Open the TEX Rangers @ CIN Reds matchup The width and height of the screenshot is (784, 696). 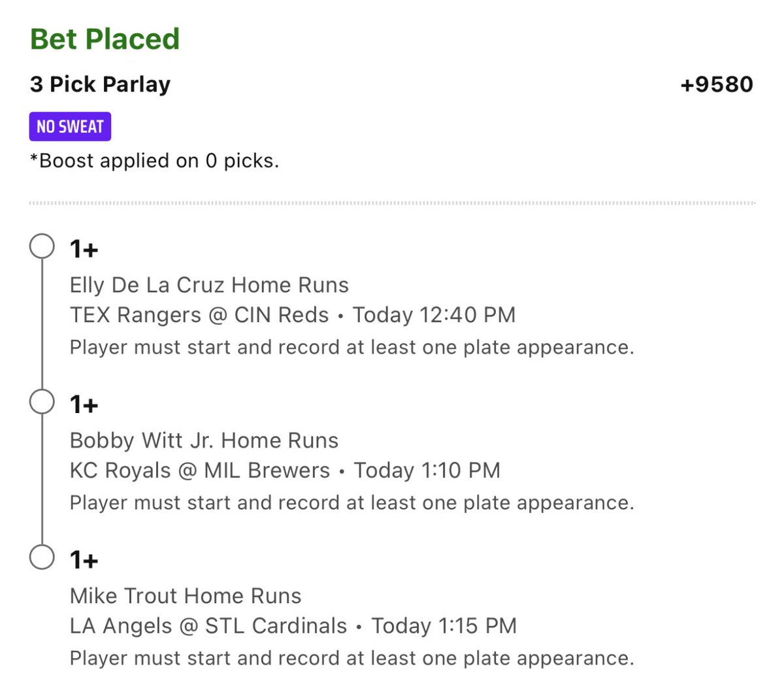199,315
